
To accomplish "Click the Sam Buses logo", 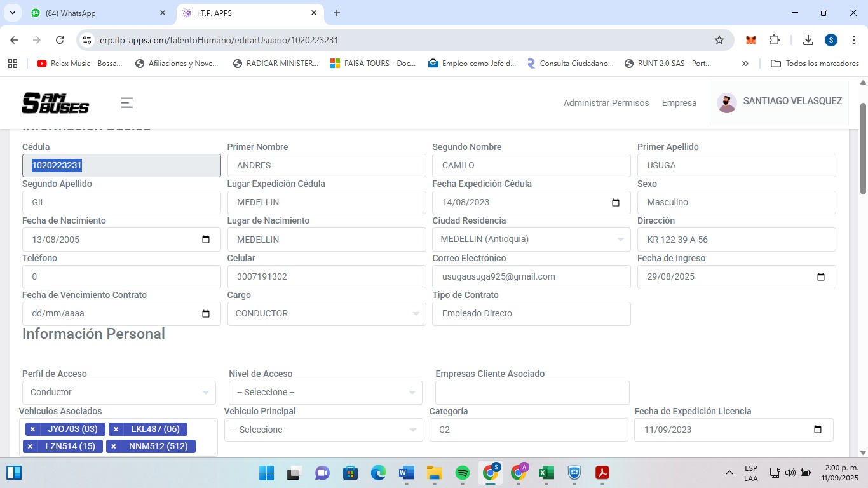I will [x=55, y=103].
